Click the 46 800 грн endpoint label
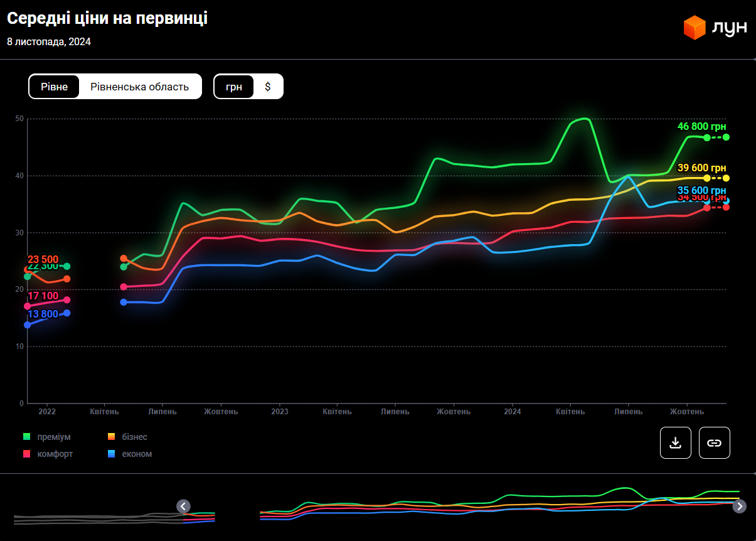This screenshot has width=756, height=541. coord(701,127)
